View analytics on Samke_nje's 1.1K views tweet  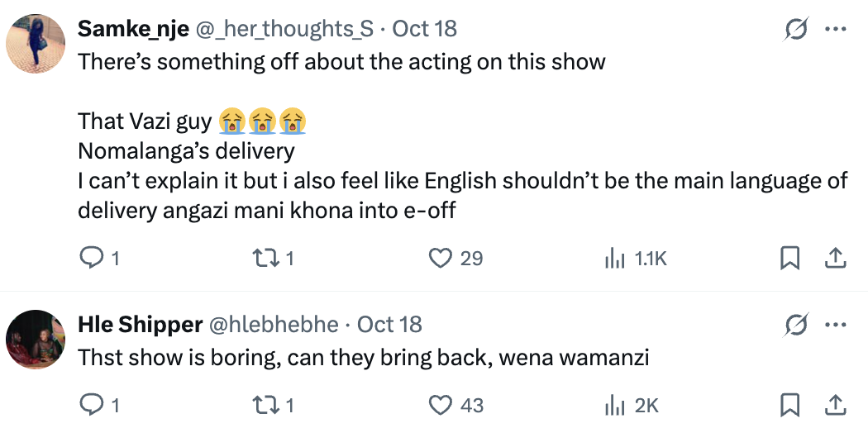(613, 259)
